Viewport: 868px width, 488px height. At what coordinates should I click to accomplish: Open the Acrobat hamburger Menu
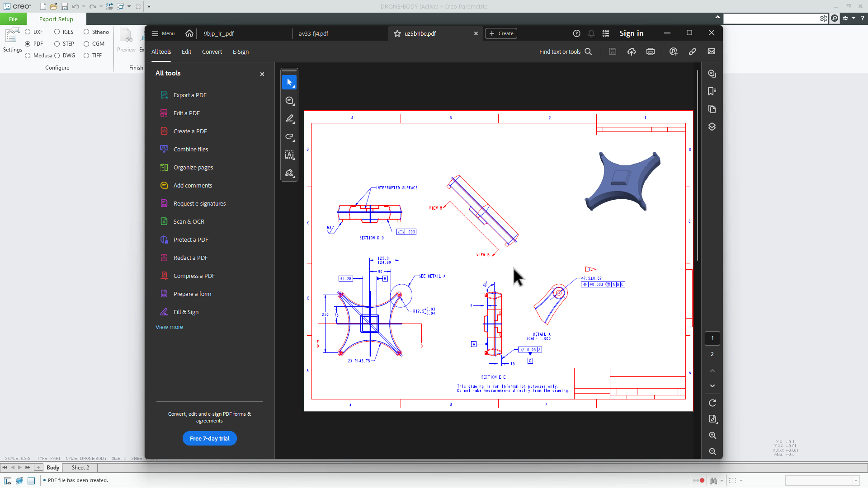[162, 33]
